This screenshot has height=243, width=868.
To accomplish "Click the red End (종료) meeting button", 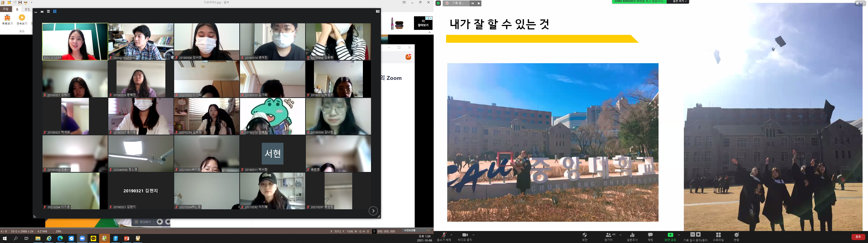I will [x=858, y=237].
